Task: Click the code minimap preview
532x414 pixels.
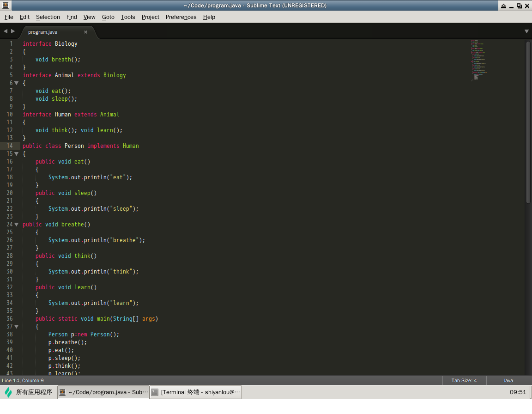Action: tap(479, 60)
